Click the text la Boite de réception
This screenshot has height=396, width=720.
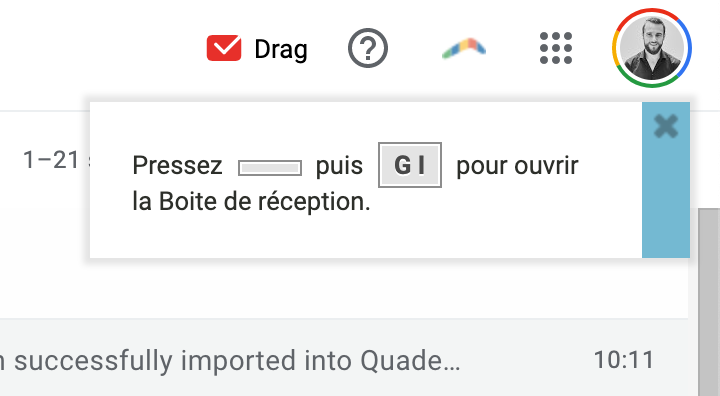tap(251, 202)
